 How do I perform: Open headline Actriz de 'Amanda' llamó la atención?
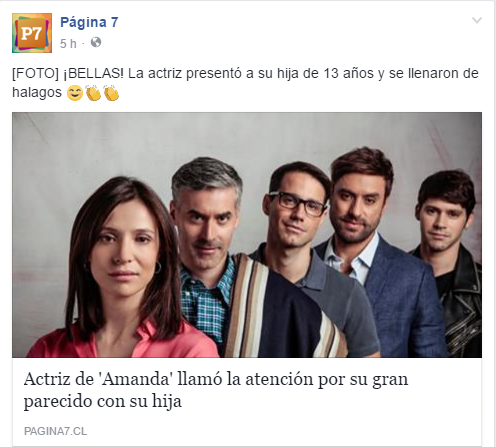pos(216,390)
